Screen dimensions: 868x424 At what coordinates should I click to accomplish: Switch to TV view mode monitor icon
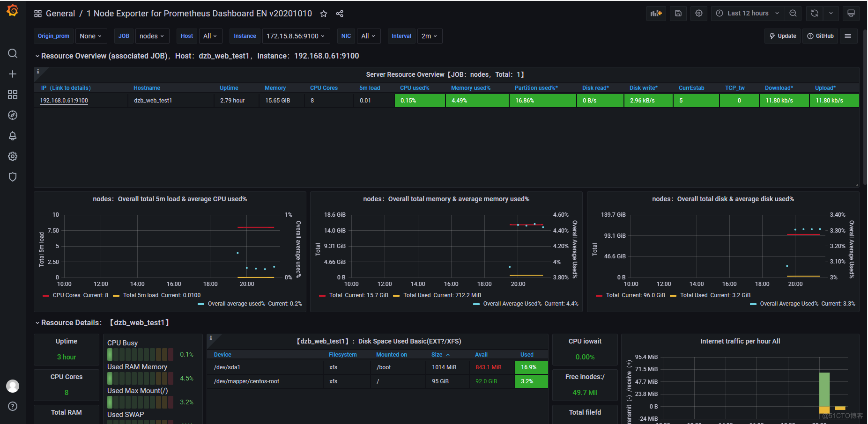coord(851,13)
